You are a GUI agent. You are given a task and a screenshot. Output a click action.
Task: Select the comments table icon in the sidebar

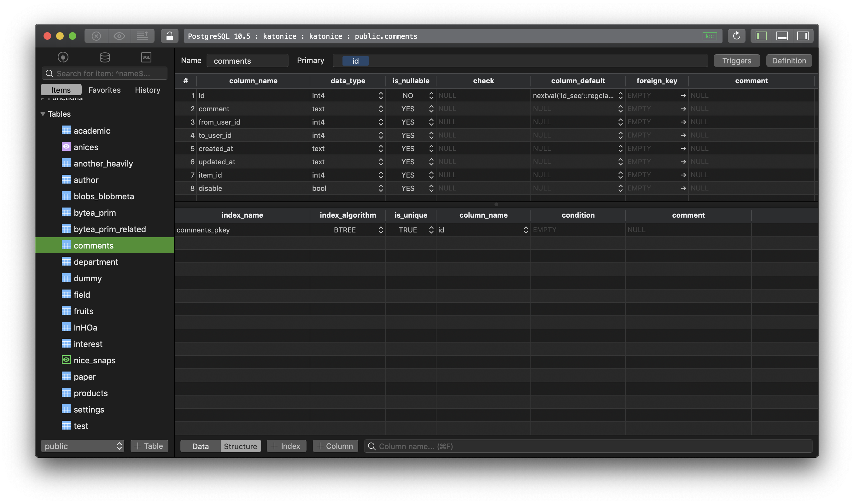point(66,245)
